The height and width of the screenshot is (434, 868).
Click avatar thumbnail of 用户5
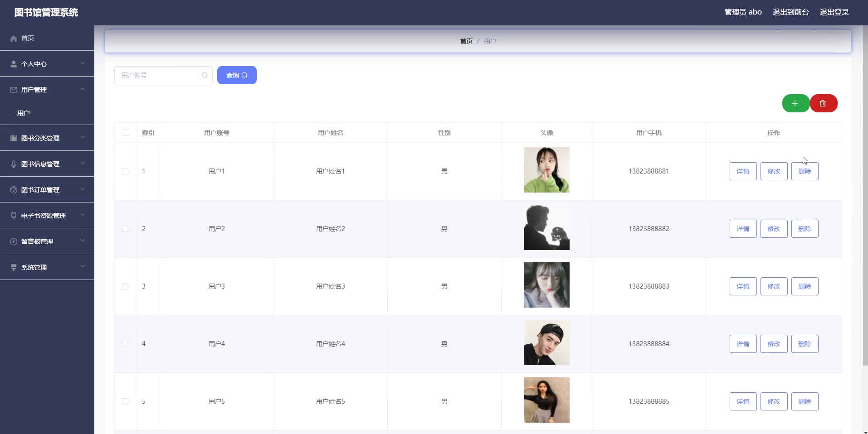point(547,400)
